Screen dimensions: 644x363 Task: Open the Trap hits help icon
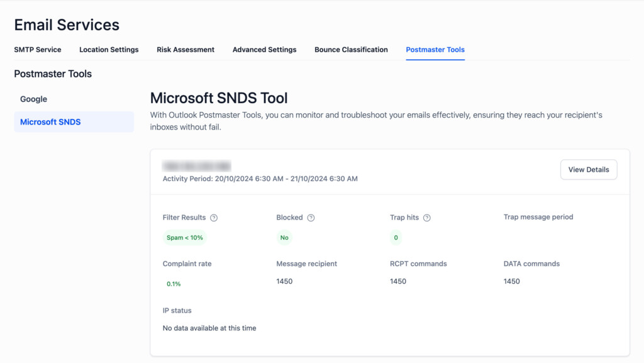pyautogui.click(x=426, y=218)
